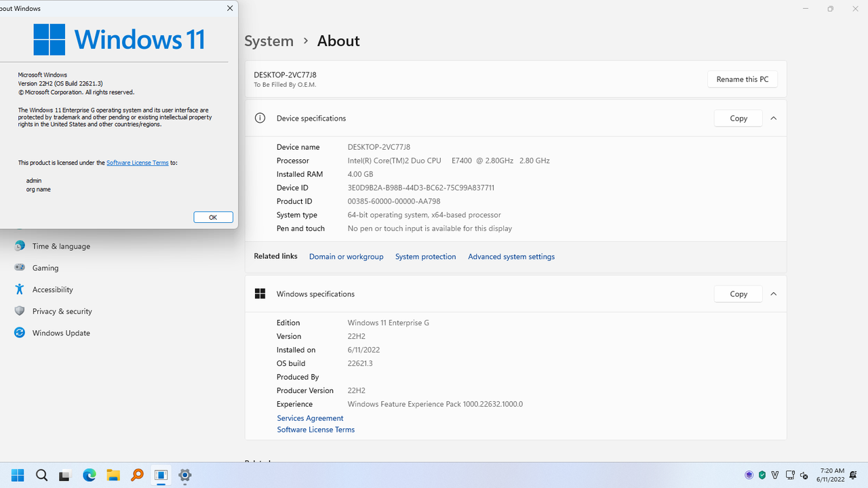Click OK in the About Windows dialog

[213, 217]
